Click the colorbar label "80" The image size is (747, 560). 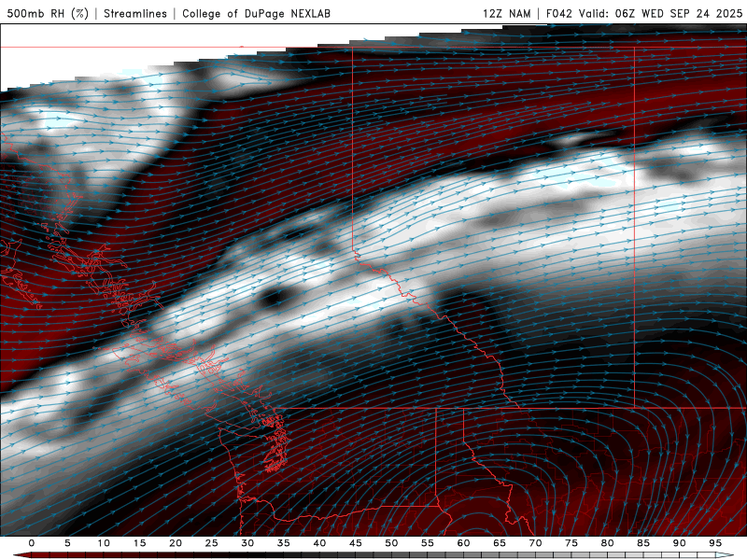click(608, 543)
